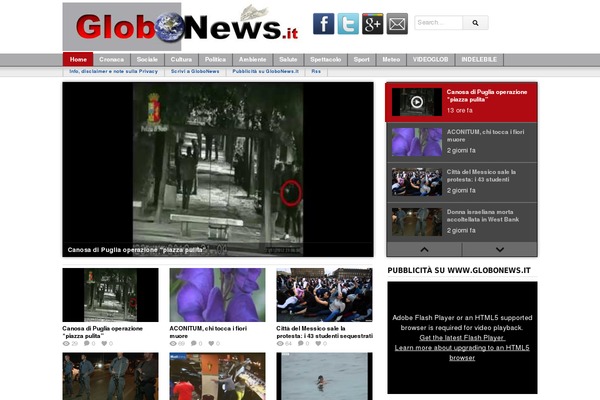
Task: Show previous sidebar news with up chevron
Action: (424, 250)
